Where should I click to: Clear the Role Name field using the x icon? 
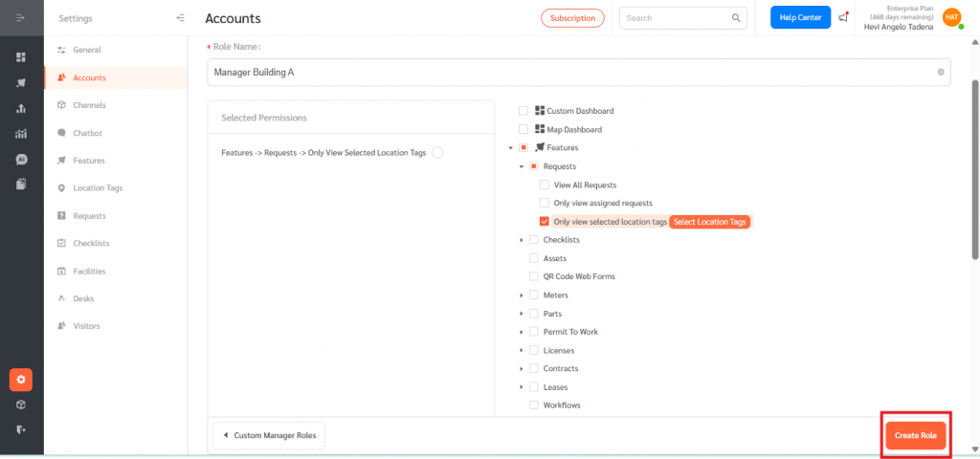(x=940, y=72)
